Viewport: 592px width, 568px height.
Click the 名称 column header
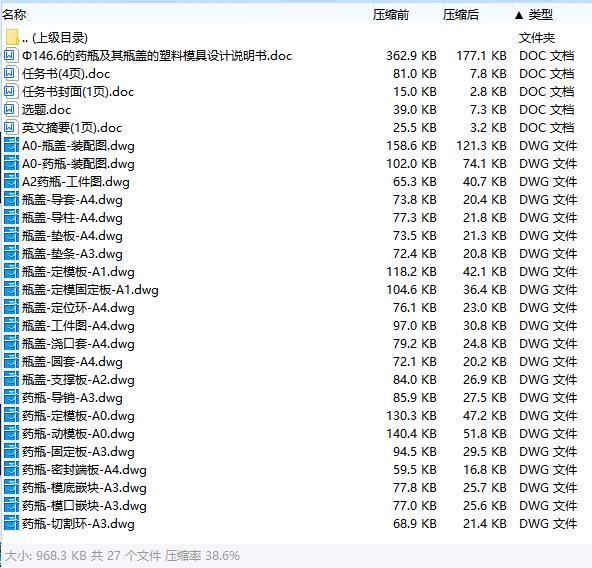coord(14,15)
